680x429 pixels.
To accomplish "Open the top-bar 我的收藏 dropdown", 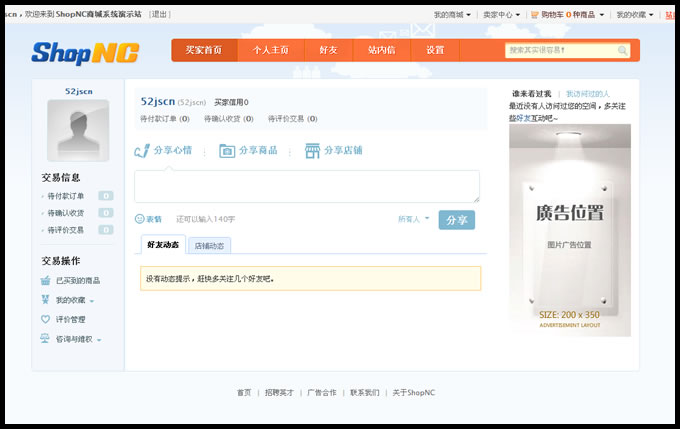I will point(635,15).
